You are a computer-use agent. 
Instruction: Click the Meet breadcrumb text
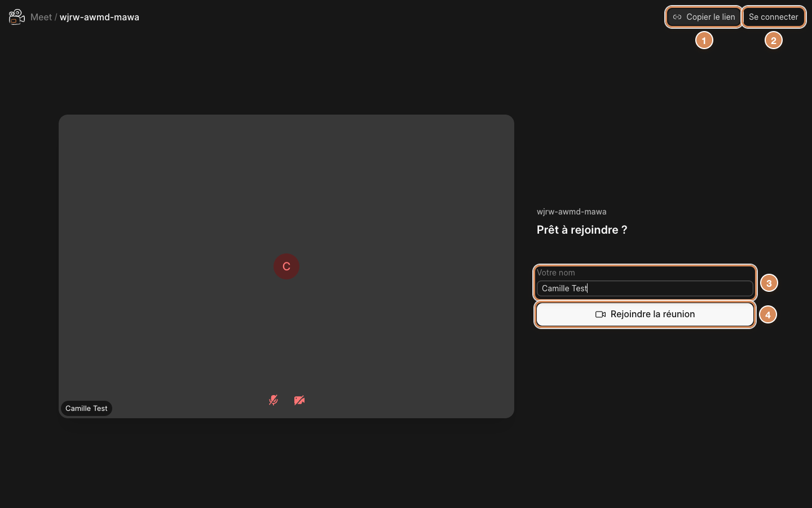(x=41, y=17)
